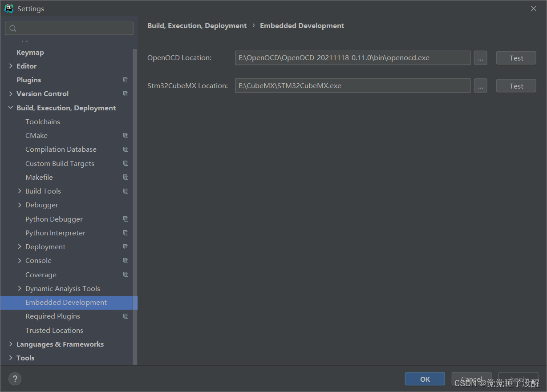Test the OpenOCD location path
547x392 pixels.
point(516,58)
